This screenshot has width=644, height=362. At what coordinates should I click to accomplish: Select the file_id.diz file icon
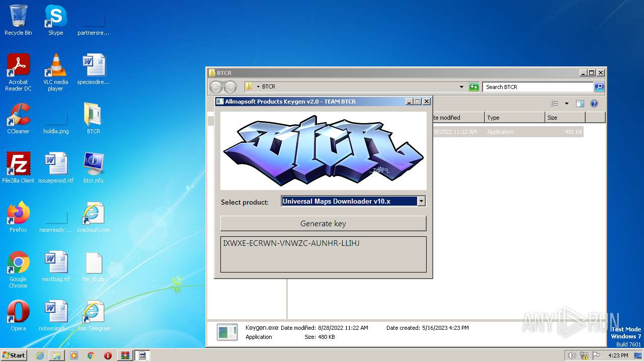click(93, 266)
